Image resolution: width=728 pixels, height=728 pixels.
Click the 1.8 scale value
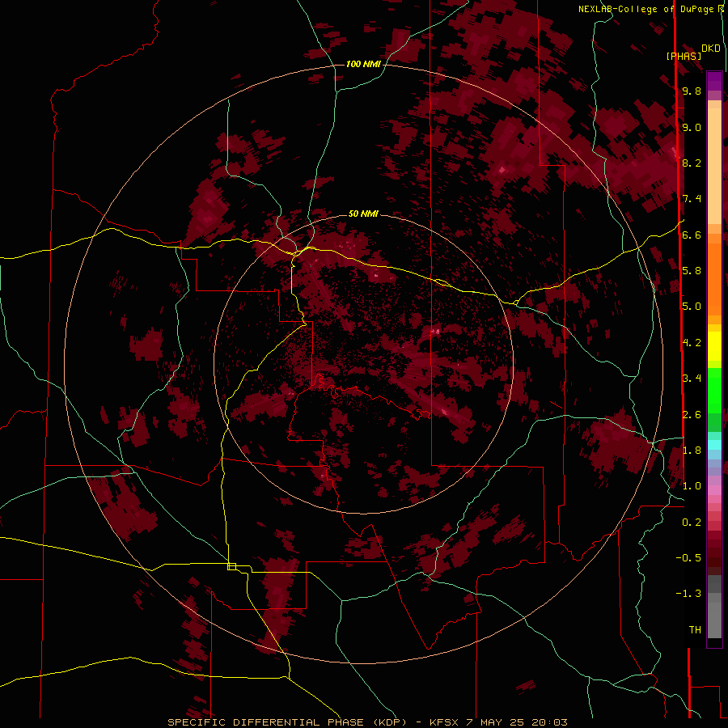pyautogui.click(x=692, y=450)
